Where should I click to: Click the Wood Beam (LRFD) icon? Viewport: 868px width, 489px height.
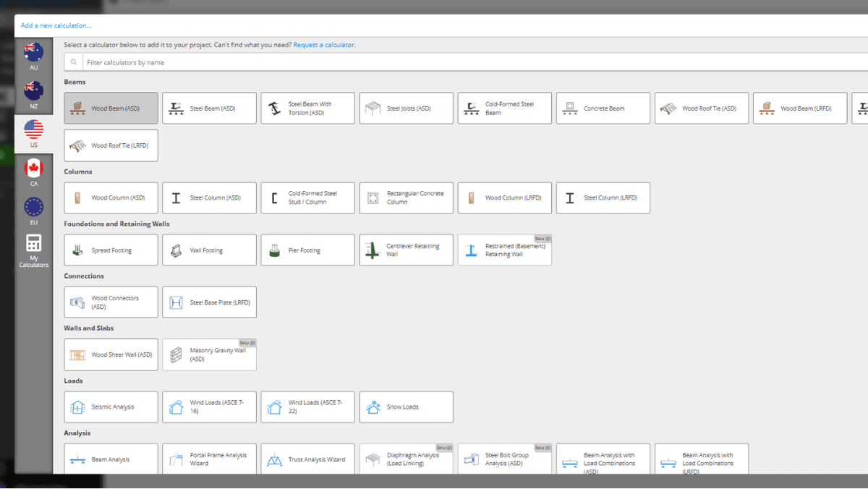[767, 109]
